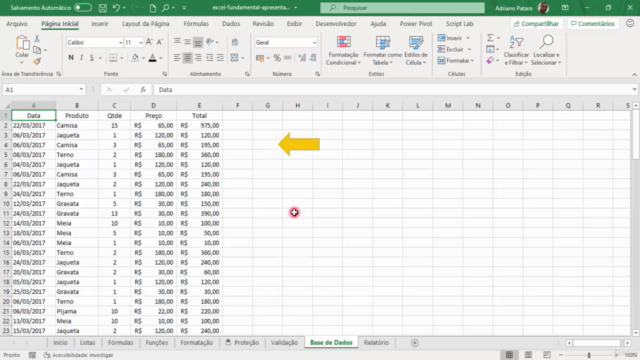The image size is (640, 360).
Task: Click the Insert Function fx icon
Action: 143,89
